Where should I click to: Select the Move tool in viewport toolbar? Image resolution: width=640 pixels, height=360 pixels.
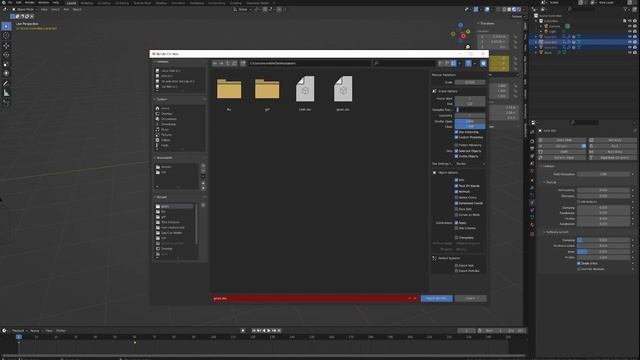click(x=6, y=45)
